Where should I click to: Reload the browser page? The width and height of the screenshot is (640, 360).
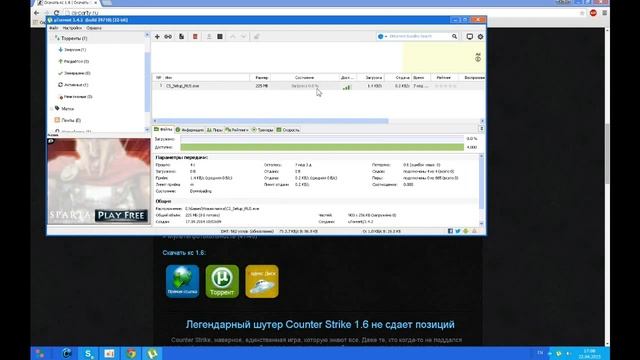tap(56, 13)
